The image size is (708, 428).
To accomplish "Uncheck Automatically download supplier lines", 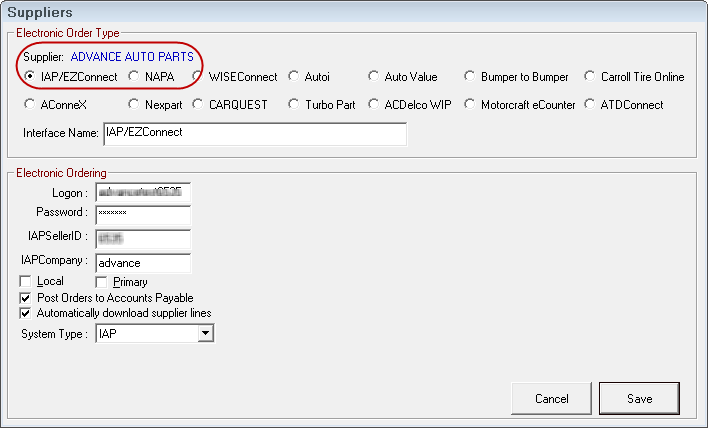I will 26,313.
